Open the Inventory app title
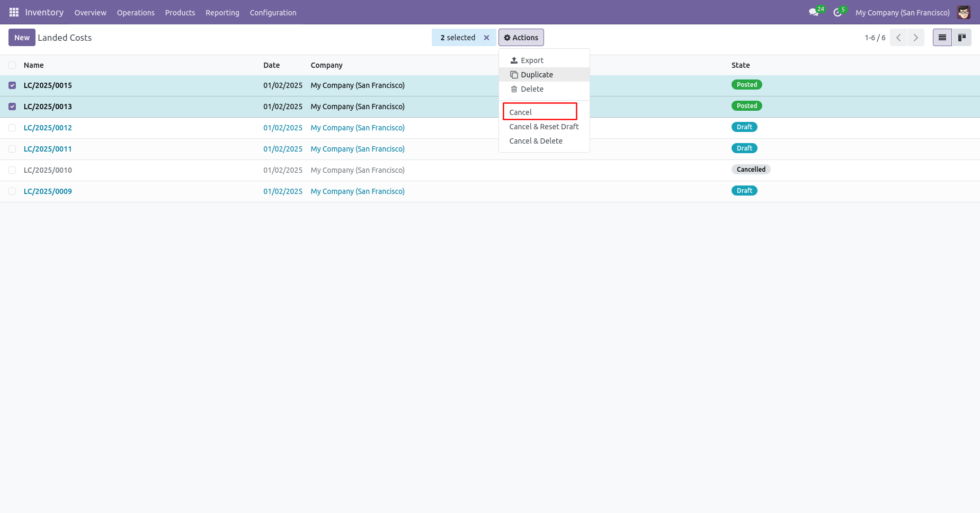The height and width of the screenshot is (513, 980). tap(44, 12)
